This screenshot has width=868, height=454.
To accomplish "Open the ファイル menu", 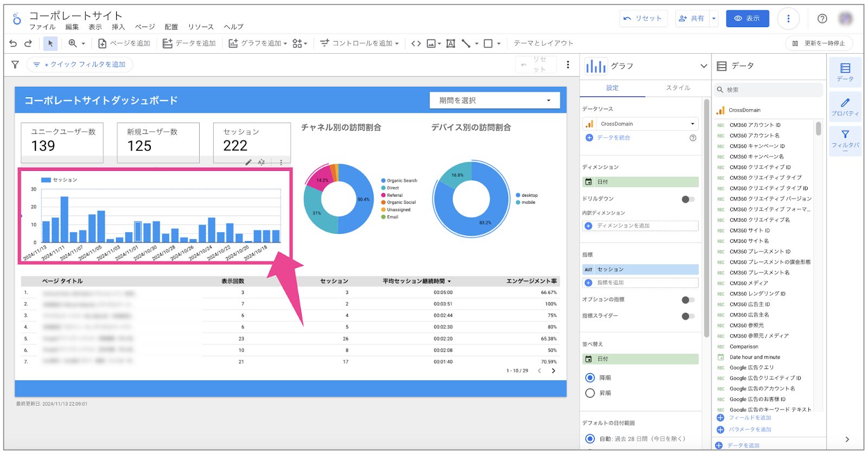I will pyautogui.click(x=42, y=27).
